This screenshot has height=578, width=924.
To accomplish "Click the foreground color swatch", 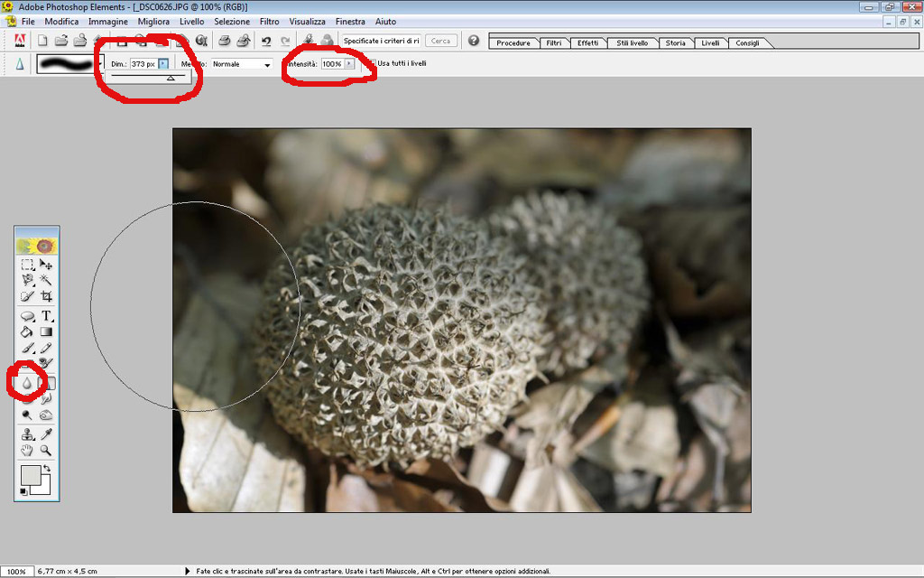I will pyautogui.click(x=32, y=476).
